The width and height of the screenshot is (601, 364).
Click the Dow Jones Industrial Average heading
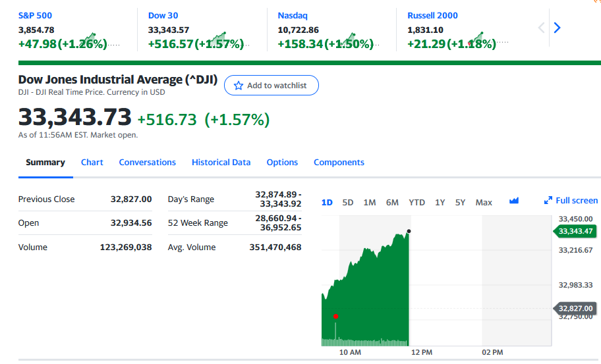point(118,80)
